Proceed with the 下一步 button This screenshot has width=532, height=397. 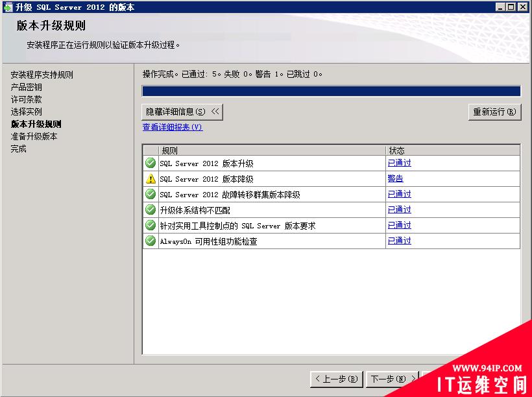(393, 379)
